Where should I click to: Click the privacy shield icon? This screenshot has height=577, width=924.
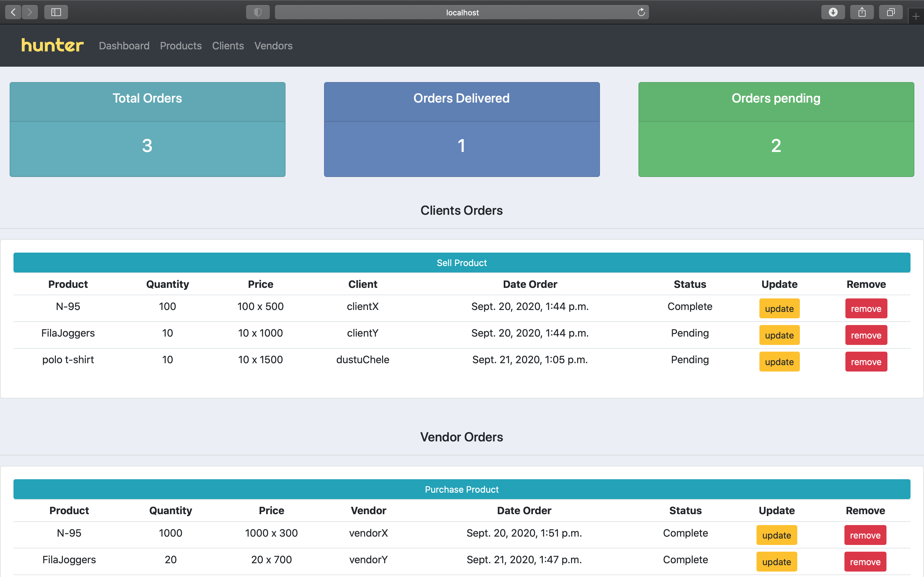point(258,12)
